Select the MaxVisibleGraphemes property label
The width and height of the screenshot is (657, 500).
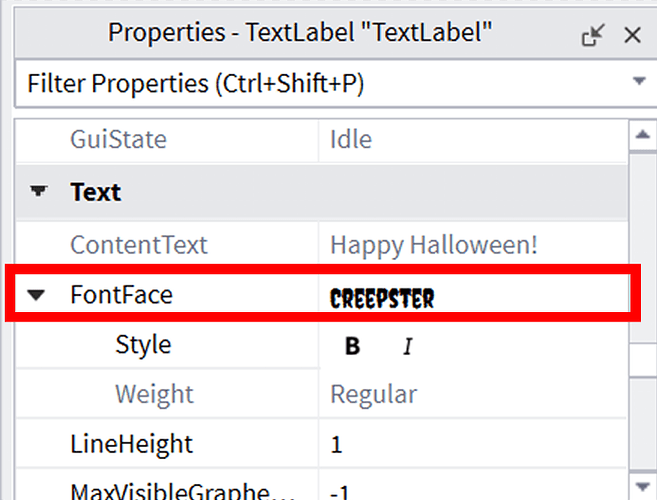182,490
